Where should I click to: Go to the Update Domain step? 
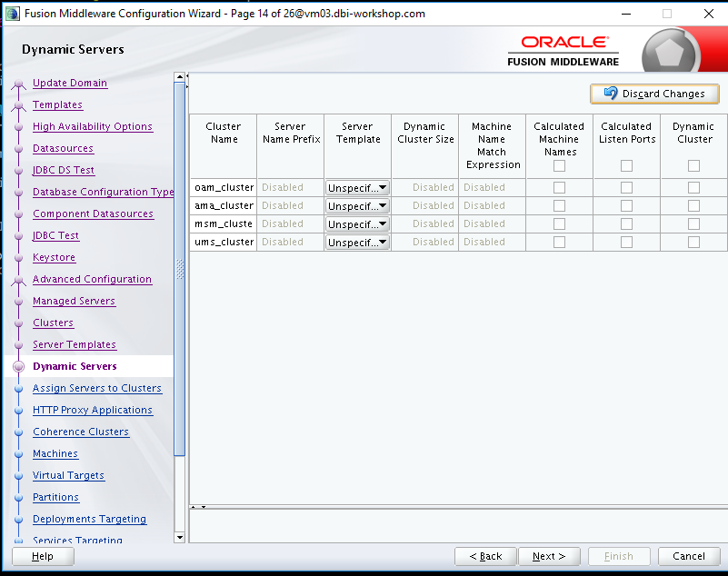pyautogui.click(x=70, y=83)
